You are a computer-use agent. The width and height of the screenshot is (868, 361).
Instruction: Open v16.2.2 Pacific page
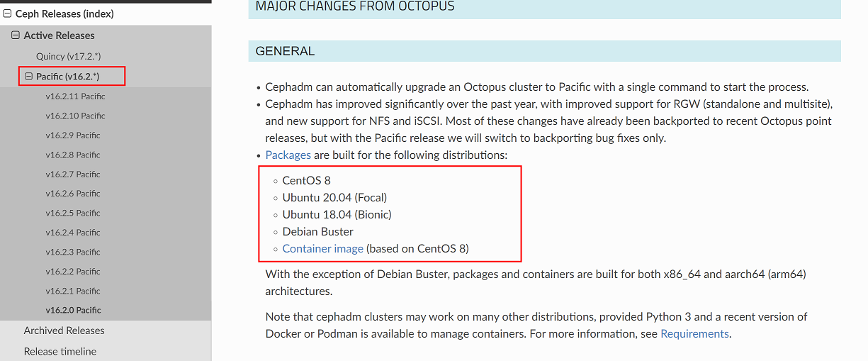(x=73, y=272)
